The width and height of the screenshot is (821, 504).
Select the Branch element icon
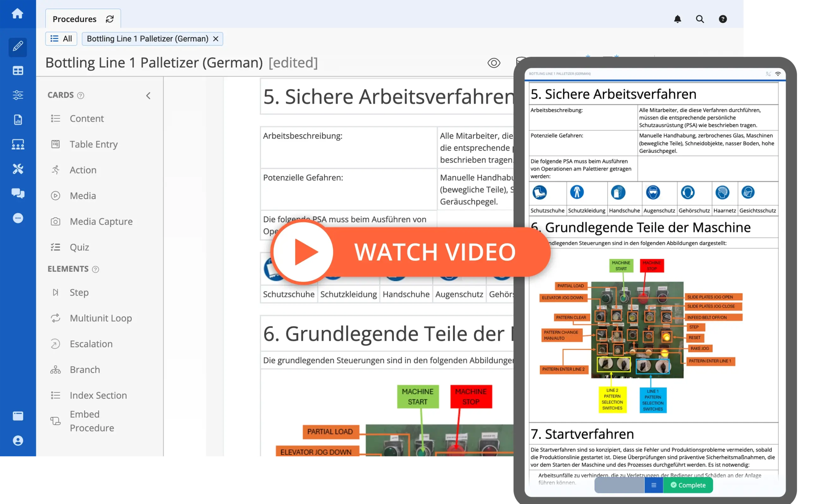coord(56,370)
